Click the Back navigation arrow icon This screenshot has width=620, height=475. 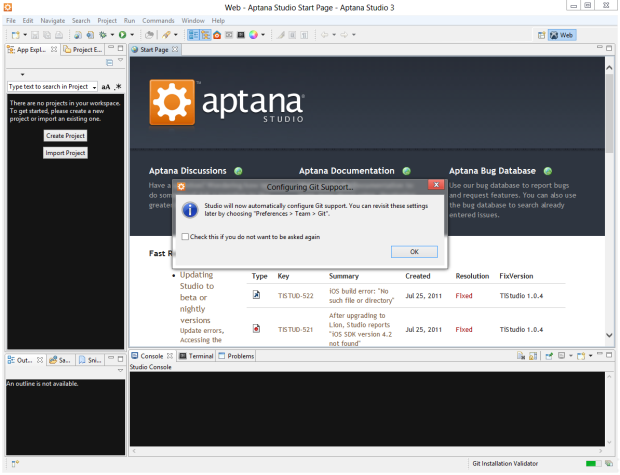tap(325, 35)
